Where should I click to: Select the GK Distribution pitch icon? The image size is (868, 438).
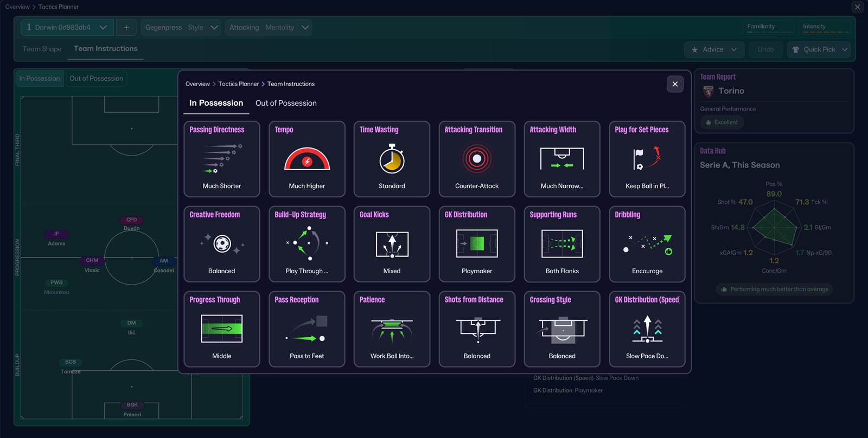click(x=477, y=244)
